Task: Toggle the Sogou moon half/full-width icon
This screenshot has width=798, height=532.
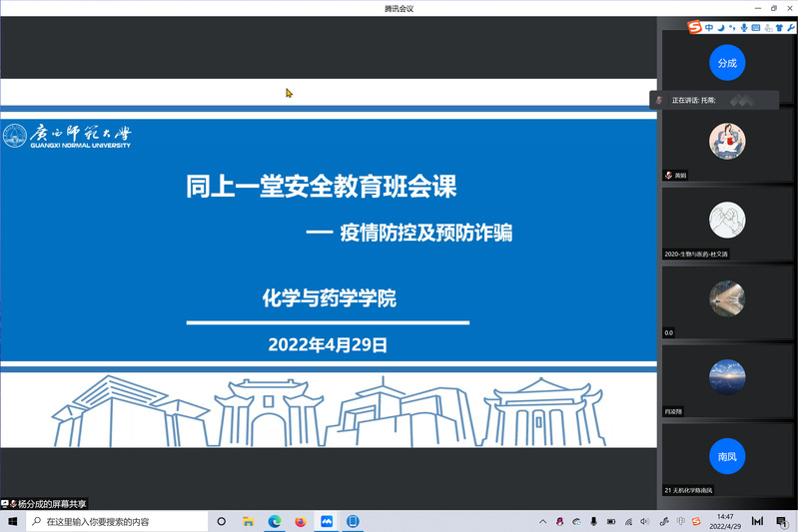Action: tap(721, 27)
